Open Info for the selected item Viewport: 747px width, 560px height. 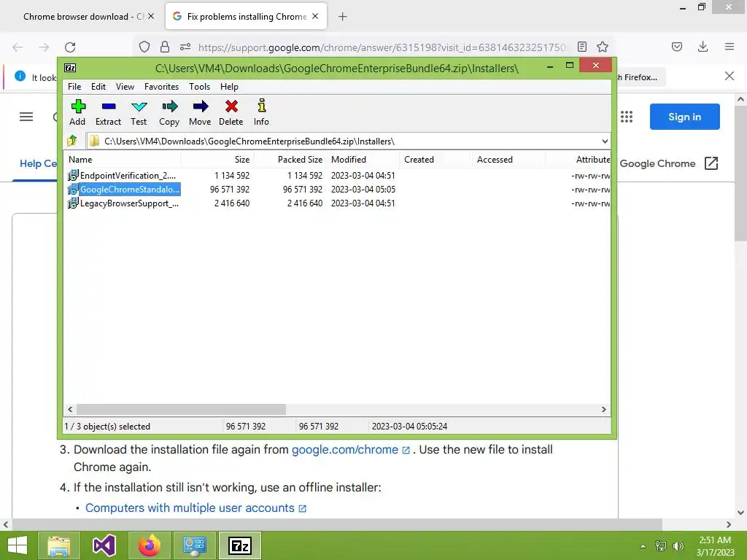(x=261, y=112)
